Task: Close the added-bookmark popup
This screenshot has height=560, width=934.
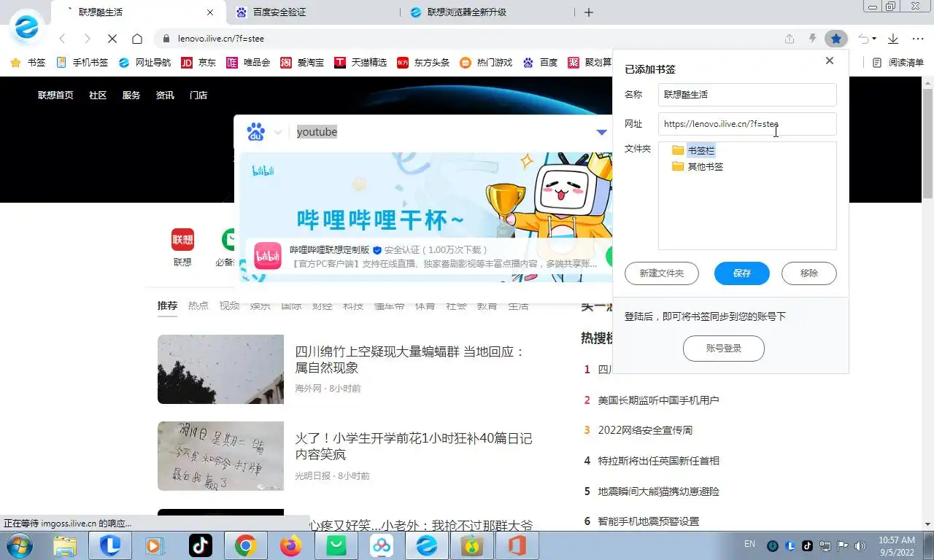Action: tap(830, 61)
